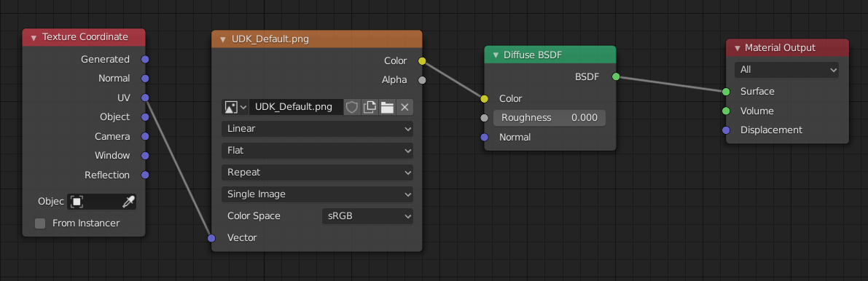The image size is (868, 281).
Task: Open the sRGB color space dropdown
Action: (367, 215)
